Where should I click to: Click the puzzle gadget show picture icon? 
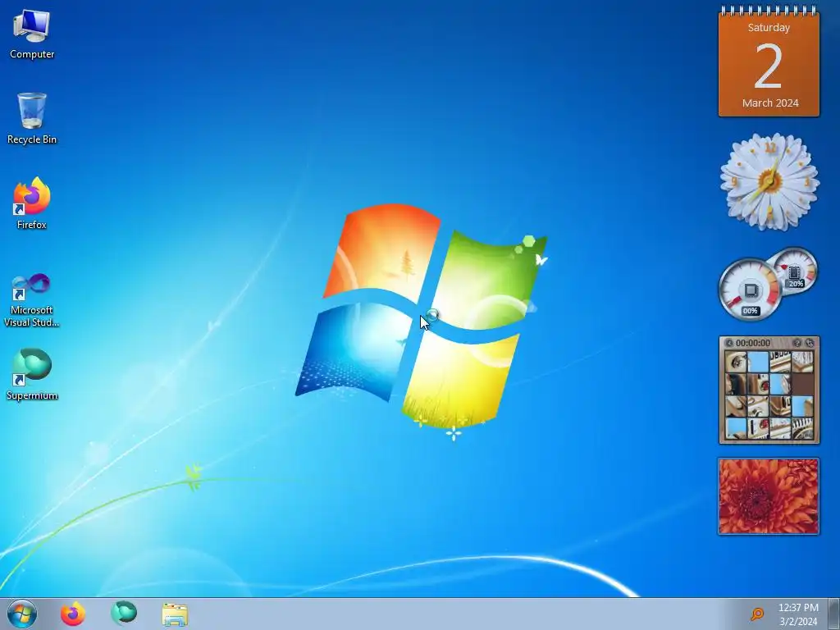797,343
